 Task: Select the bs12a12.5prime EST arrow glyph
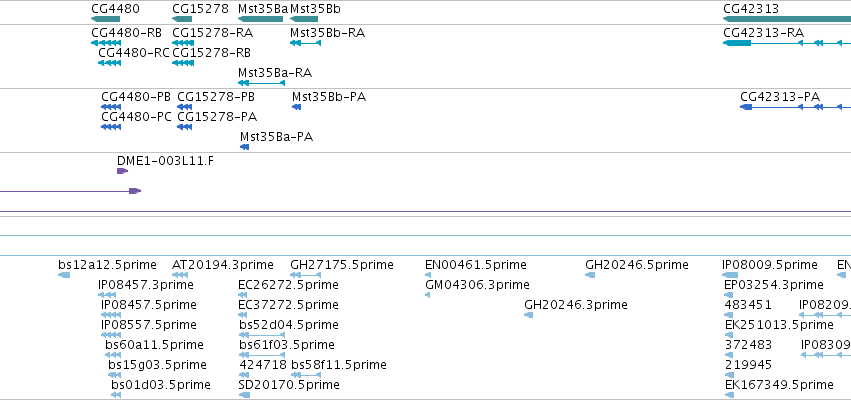[x=64, y=275]
